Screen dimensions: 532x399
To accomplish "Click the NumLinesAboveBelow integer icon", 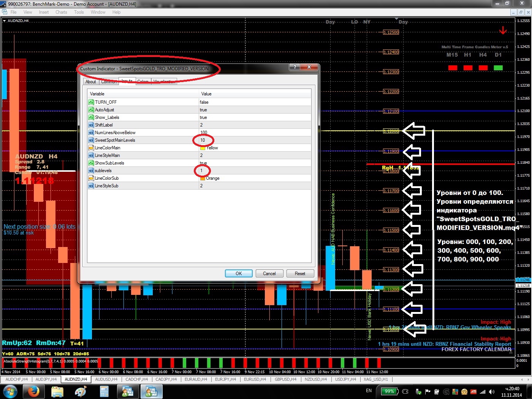I will click(91, 132).
